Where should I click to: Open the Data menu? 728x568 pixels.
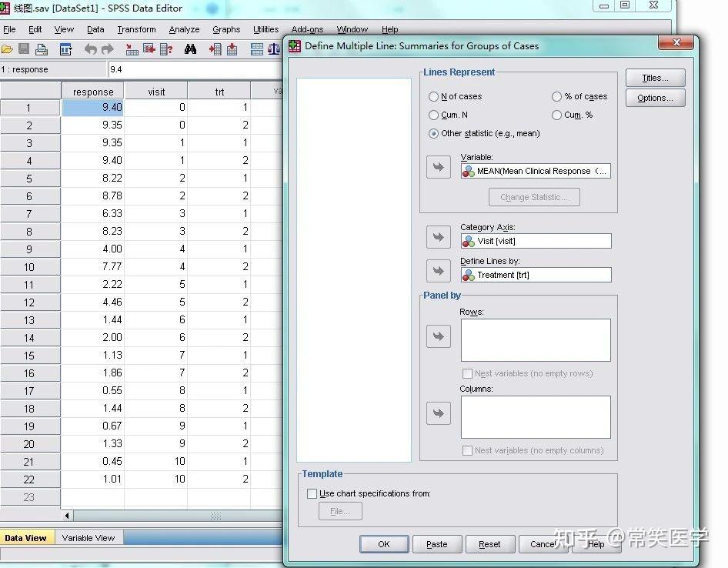pos(95,29)
